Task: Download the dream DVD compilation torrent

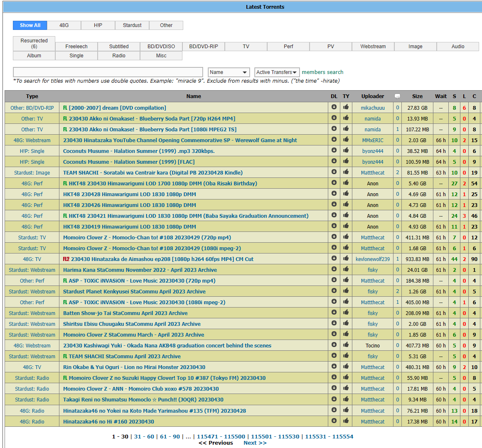Action: [334, 107]
